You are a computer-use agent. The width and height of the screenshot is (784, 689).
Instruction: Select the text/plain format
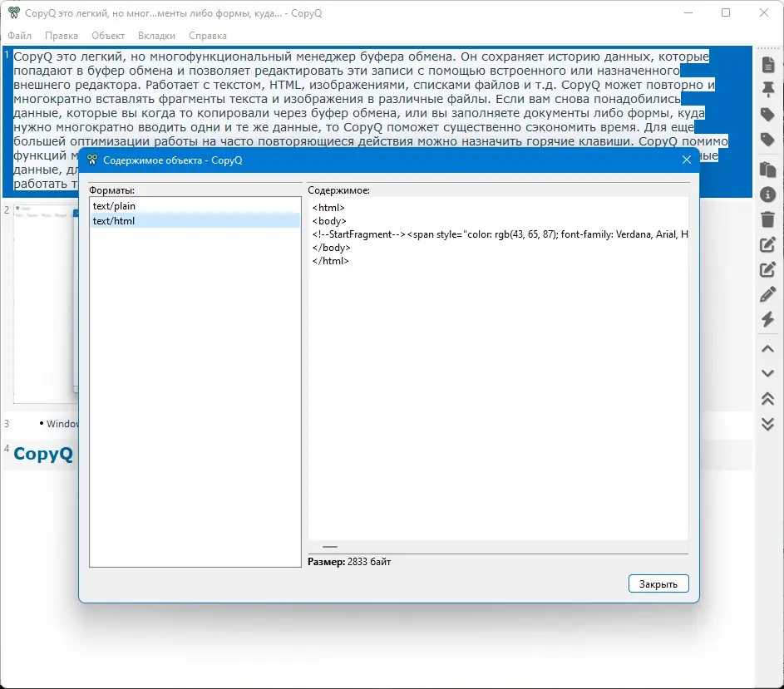coord(195,206)
